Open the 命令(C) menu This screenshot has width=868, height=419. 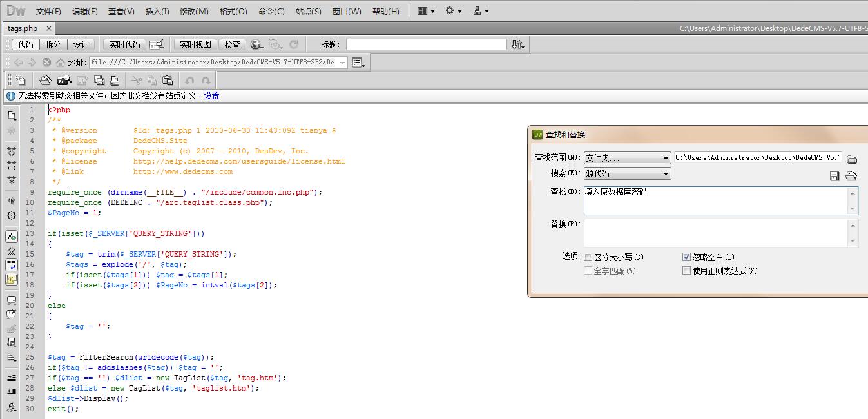click(271, 12)
